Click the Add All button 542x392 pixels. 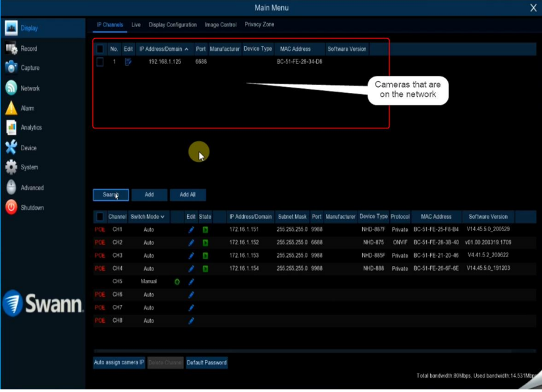(188, 195)
